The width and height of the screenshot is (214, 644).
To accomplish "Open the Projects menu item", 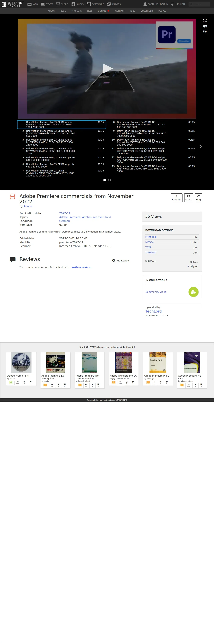I will [x=77, y=11].
